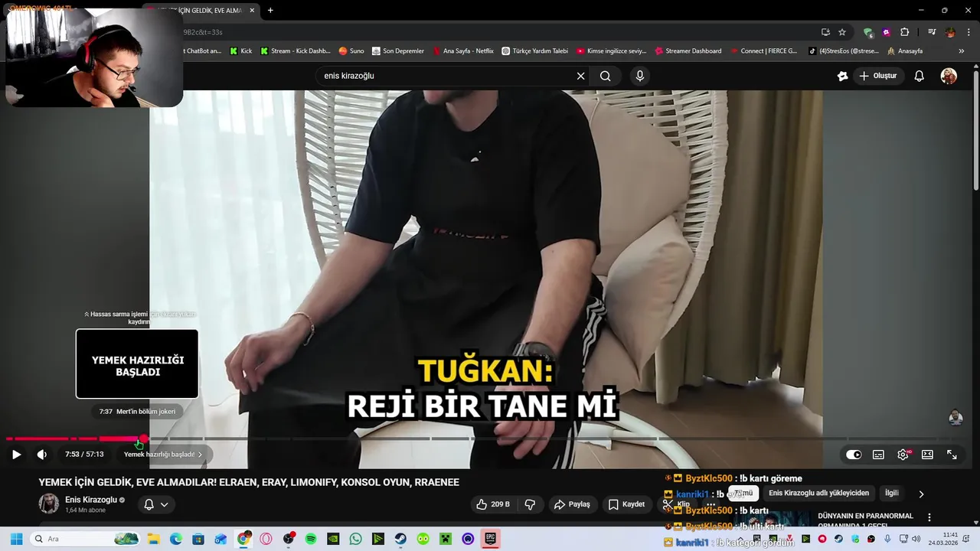Open YouTube notifications bell

[x=920, y=76]
